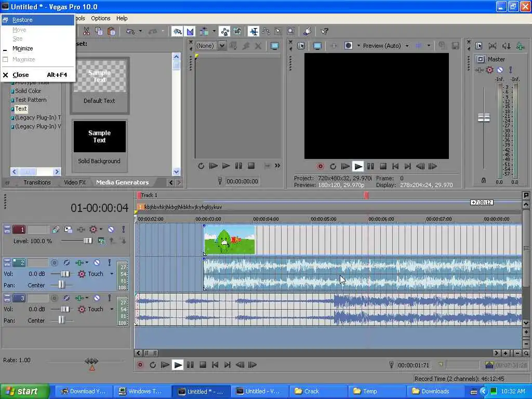Click timeline zoom in plus button

coord(506,353)
